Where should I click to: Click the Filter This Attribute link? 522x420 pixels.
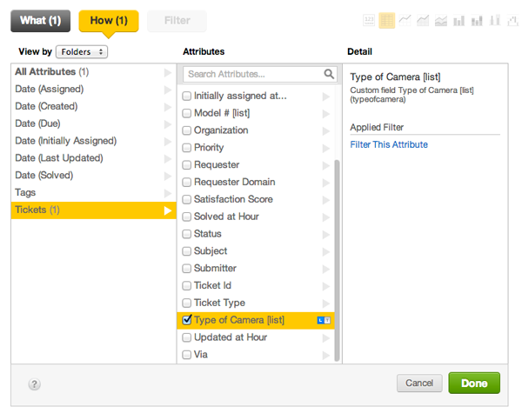click(389, 144)
